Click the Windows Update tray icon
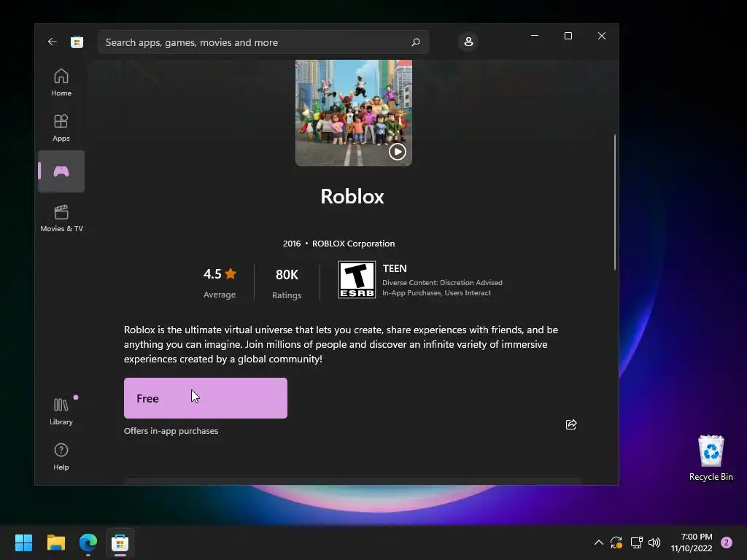 point(616,542)
